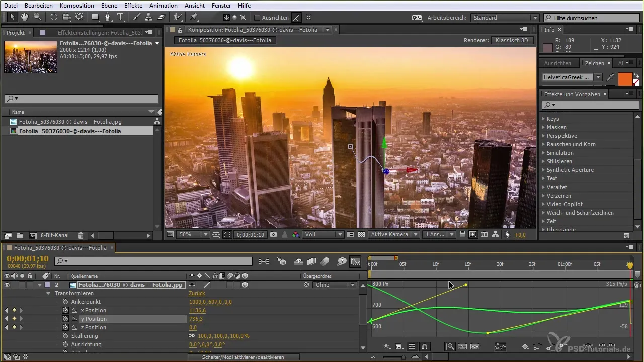This screenshot has width=644, height=362.
Task: Create new folder in Project panel
Action: pos(20,235)
